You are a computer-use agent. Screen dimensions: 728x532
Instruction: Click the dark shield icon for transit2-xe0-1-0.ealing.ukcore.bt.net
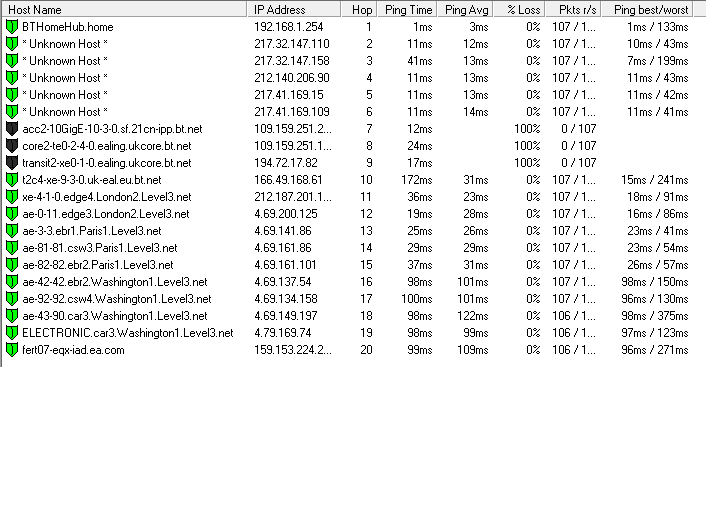pyautogui.click(x=12, y=163)
